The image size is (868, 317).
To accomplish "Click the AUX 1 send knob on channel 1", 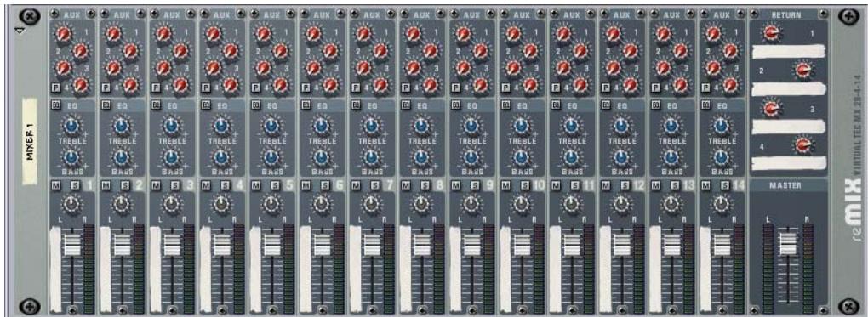I will [63, 35].
